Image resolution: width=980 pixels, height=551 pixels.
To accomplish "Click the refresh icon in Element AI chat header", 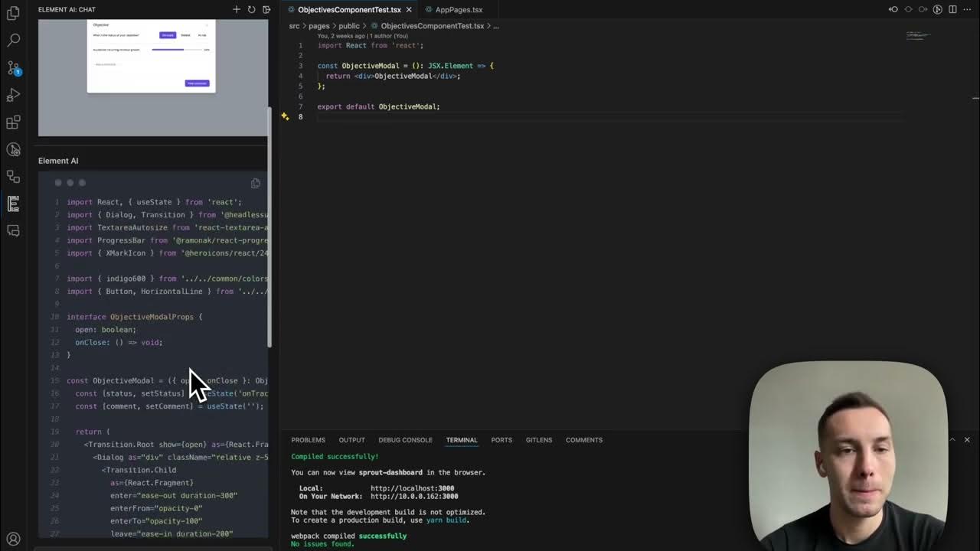I will click(251, 9).
